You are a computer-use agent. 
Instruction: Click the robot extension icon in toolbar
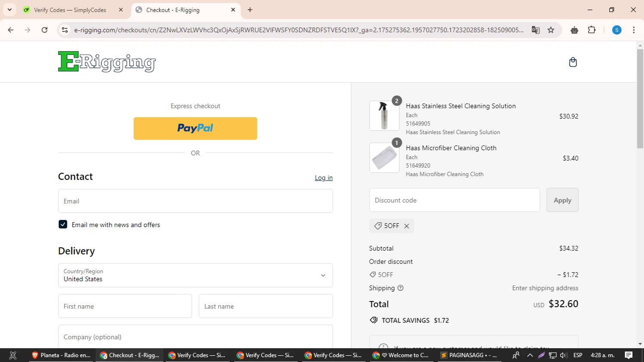[x=574, y=30]
